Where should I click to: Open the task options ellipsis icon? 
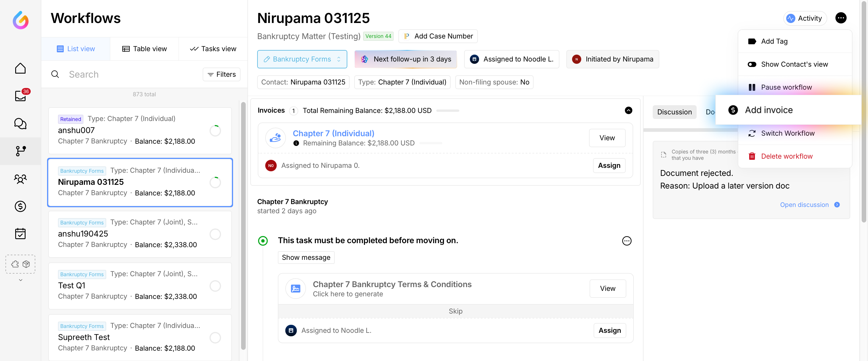pyautogui.click(x=626, y=241)
